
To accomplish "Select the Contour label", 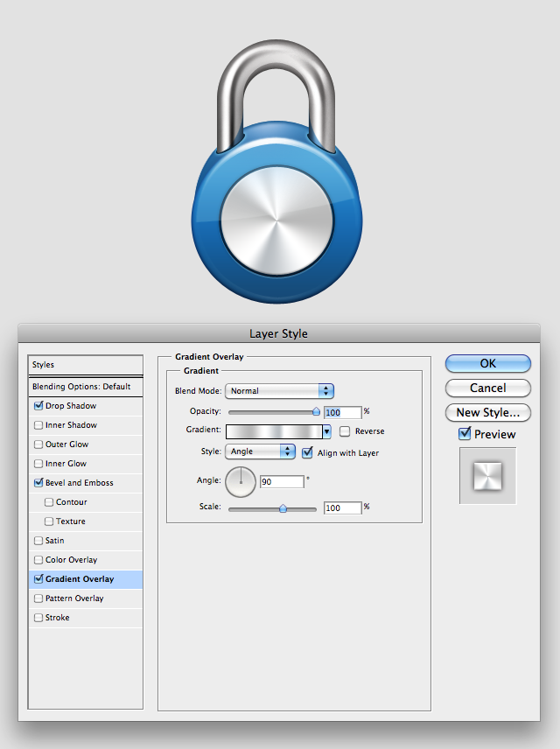I will pos(72,502).
